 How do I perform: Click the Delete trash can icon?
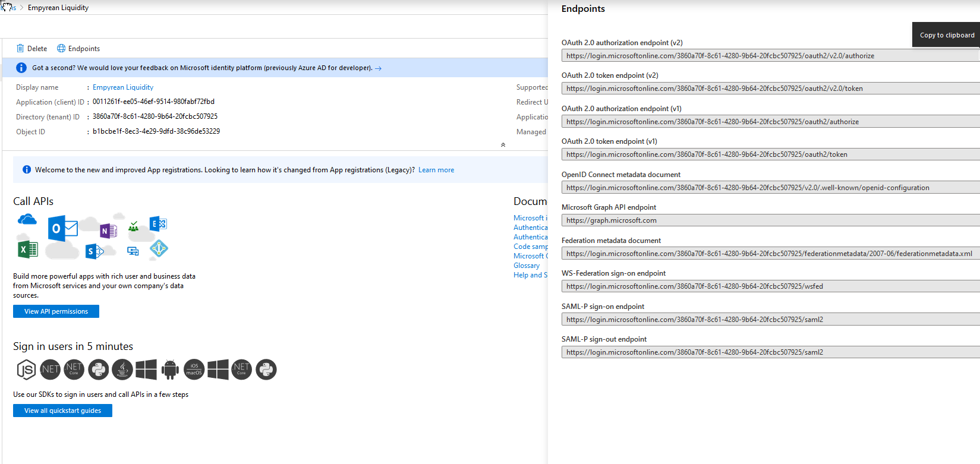pyautogui.click(x=20, y=49)
